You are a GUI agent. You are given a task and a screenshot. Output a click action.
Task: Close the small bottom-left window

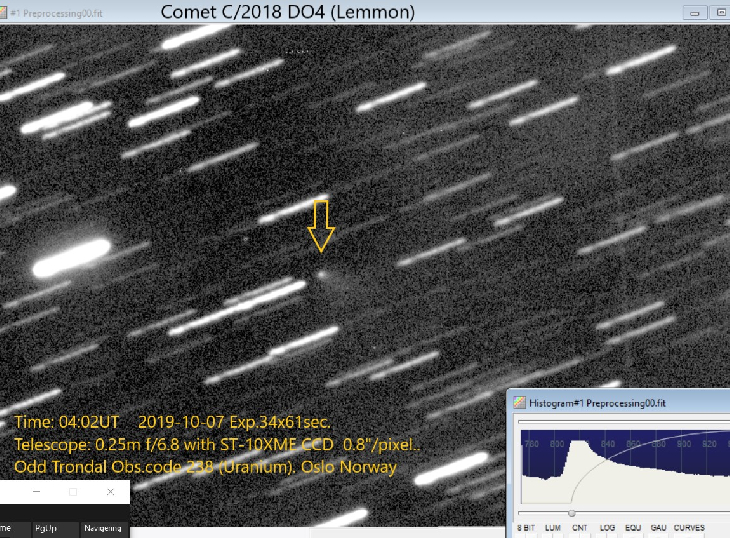click(110, 493)
